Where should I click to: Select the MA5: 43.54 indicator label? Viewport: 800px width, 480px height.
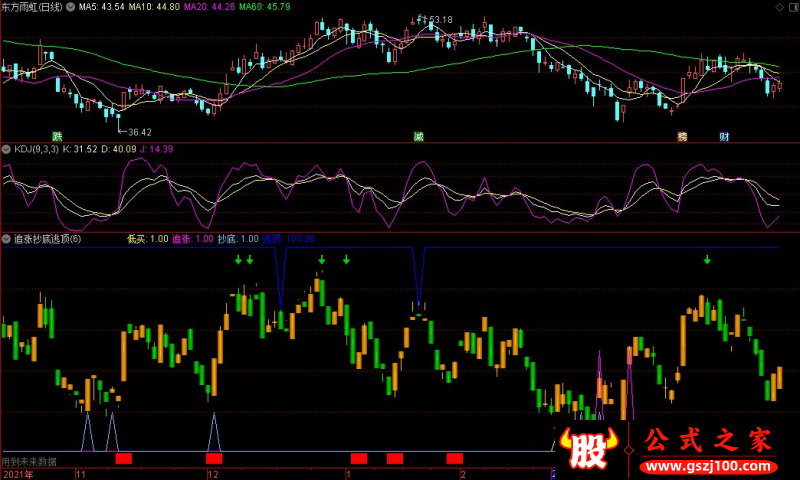click(x=102, y=7)
